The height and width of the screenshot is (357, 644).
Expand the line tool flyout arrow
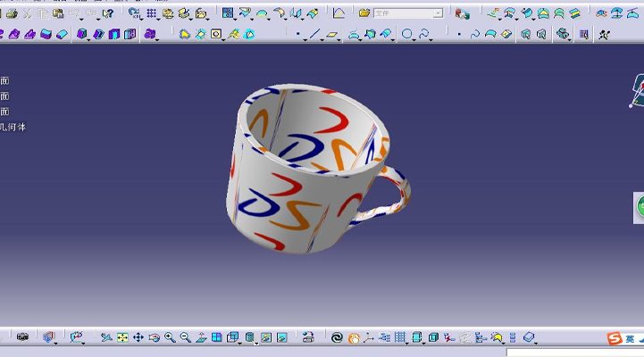click(323, 37)
